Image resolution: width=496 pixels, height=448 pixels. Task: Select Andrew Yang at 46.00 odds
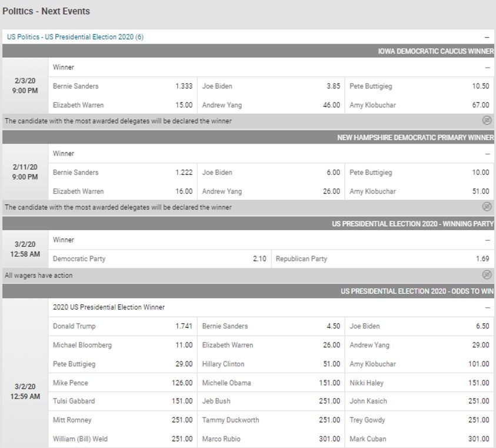(x=271, y=105)
